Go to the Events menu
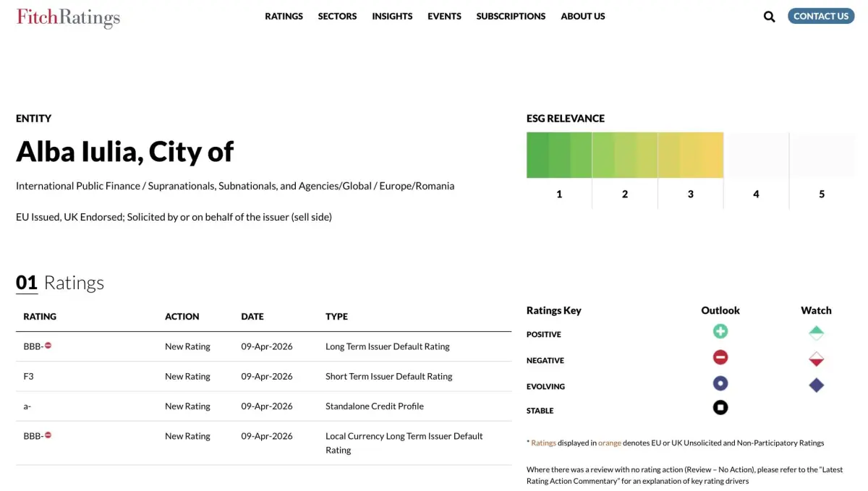This screenshot has width=868, height=491. coord(444,16)
